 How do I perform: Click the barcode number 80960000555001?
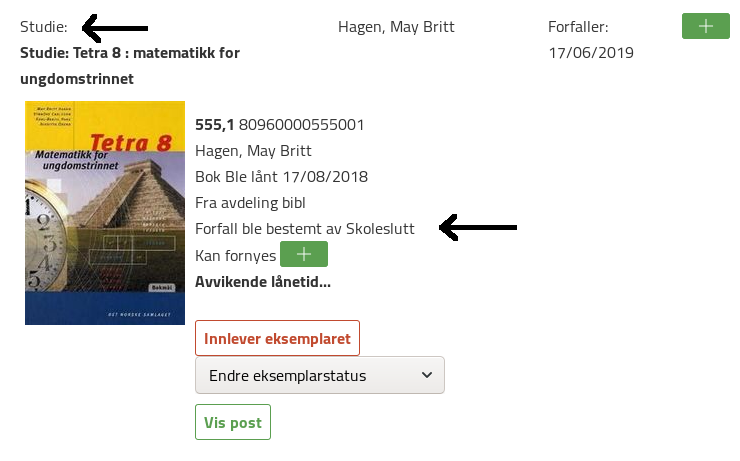point(301,125)
